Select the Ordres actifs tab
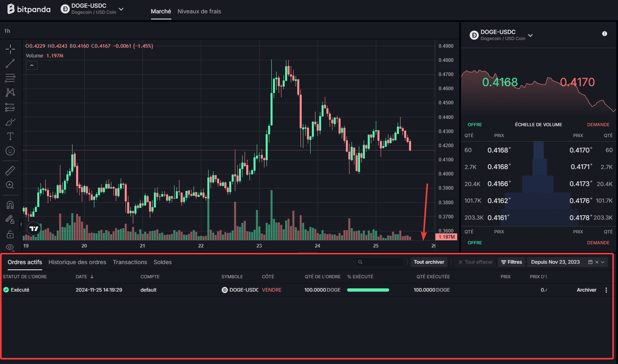Viewport: 618px width, 364px height. point(25,262)
